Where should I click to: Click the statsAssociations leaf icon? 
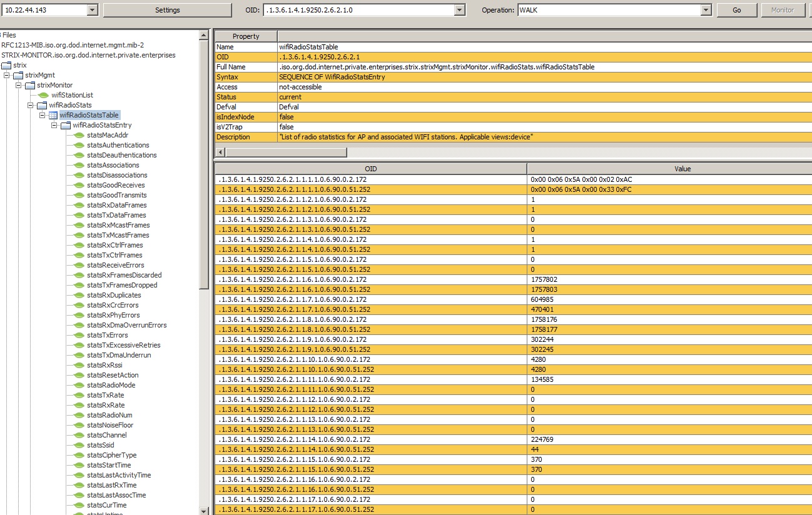point(79,165)
